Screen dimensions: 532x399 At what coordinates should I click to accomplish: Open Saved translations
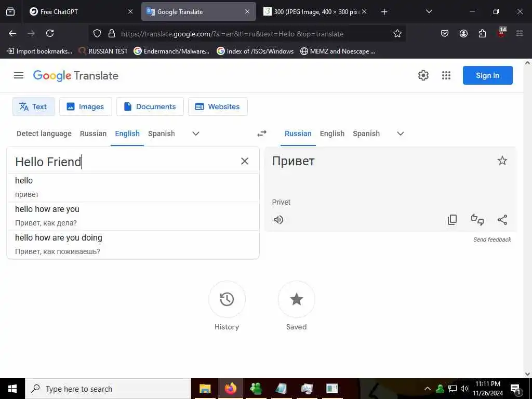(296, 299)
